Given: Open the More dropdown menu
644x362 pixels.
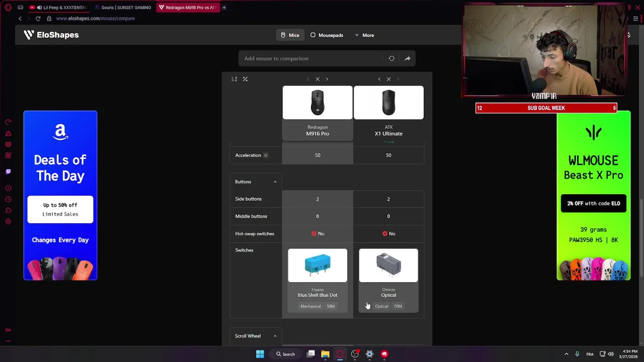Looking at the screenshot, I should tap(364, 35).
